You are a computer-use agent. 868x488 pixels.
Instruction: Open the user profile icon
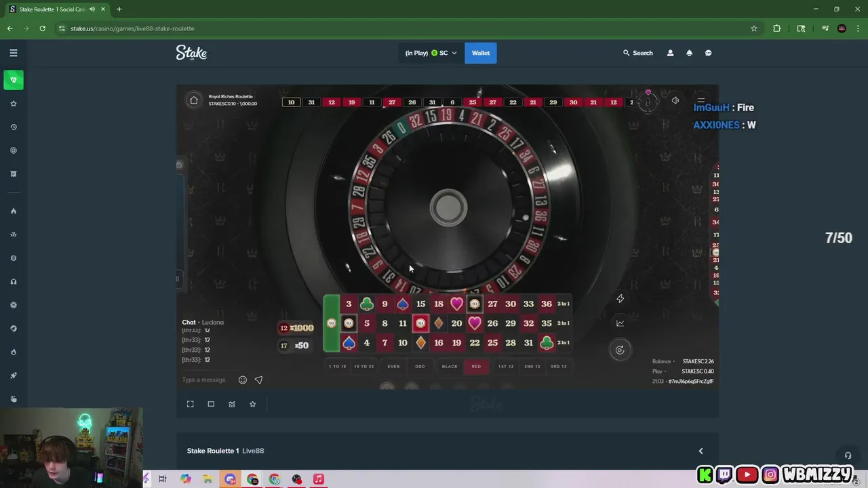(670, 53)
